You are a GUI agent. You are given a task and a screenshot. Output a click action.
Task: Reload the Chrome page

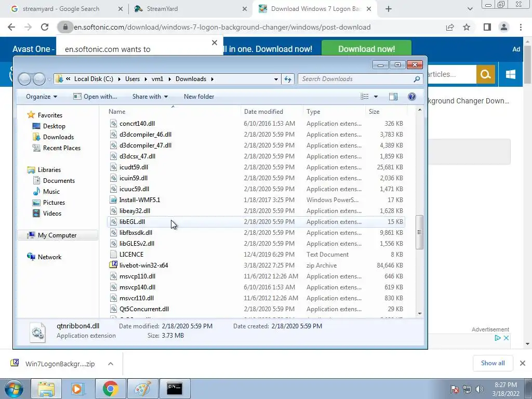click(x=45, y=27)
